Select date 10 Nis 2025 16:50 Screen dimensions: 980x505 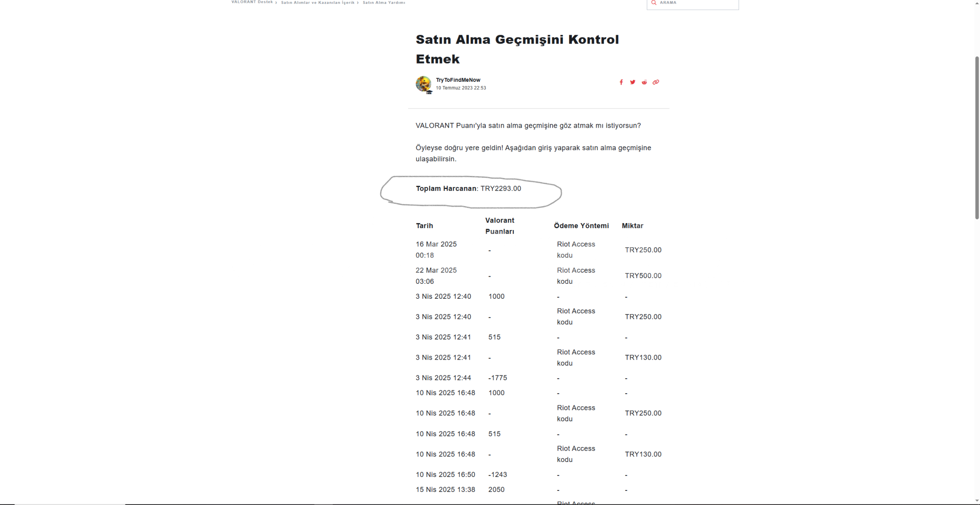tap(445, 475)
